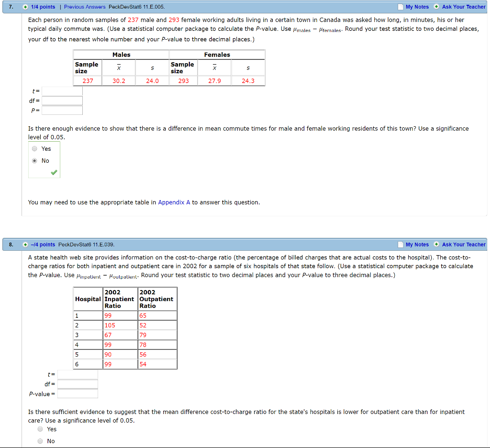Choose Yes radio for question 8
490x448 pixels.
click(40, 429)
